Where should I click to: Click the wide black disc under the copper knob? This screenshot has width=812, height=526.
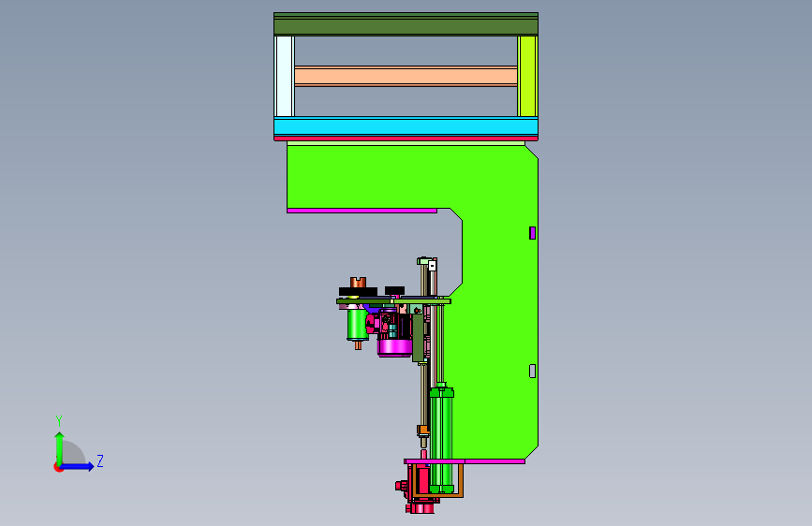pos(358,292)
